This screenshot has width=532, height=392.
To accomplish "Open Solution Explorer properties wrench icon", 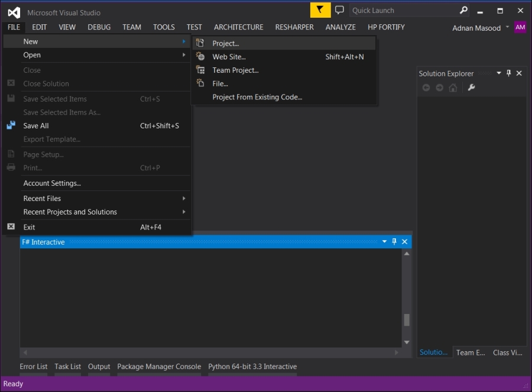I will pyautogui.click(x=471, y=88).
